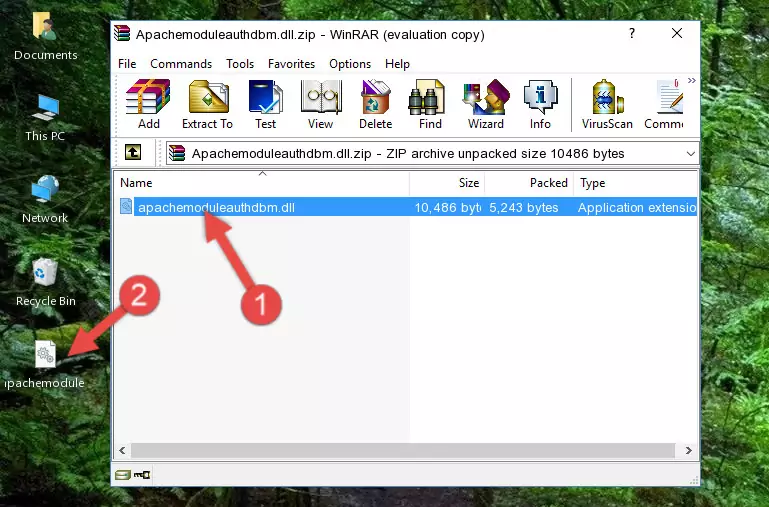This screenshot has height=507, width=769.
Task: Open the archive path dropdown
Action: click(691, 153)
